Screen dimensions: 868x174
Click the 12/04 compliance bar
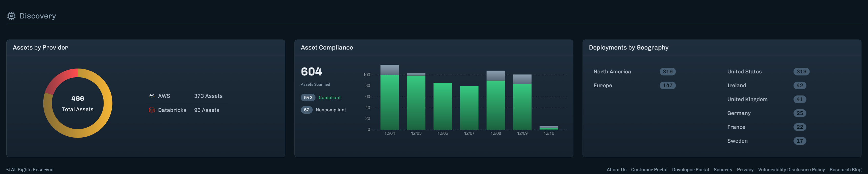click(x=390, y=101)
